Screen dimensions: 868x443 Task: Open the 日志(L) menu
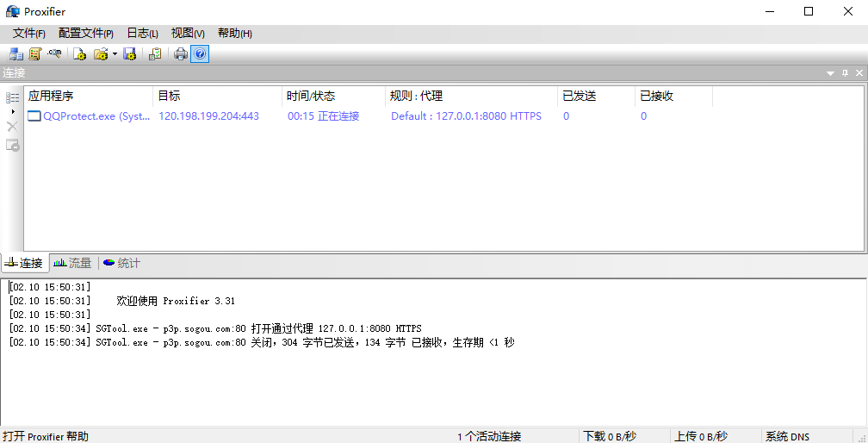(x=142, y=34)
